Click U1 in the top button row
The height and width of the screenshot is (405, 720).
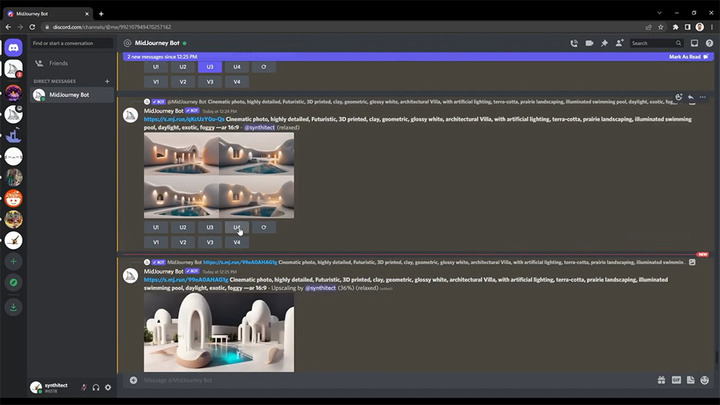pyautogui.click(x=156, y=67)
